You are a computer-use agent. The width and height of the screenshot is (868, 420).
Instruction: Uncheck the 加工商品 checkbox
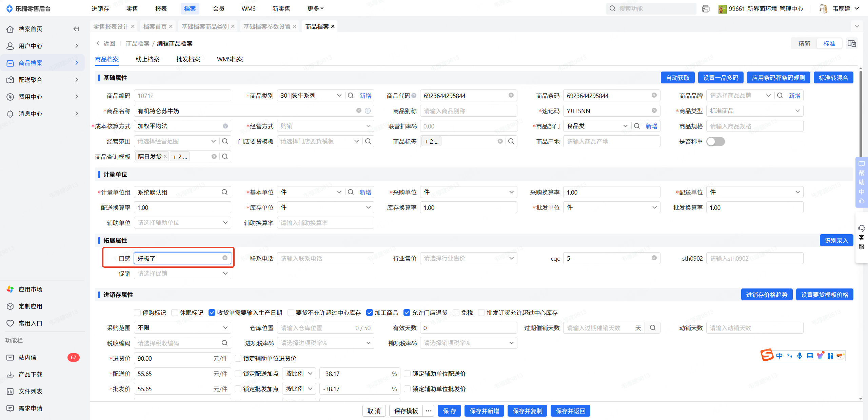[370, 313]
